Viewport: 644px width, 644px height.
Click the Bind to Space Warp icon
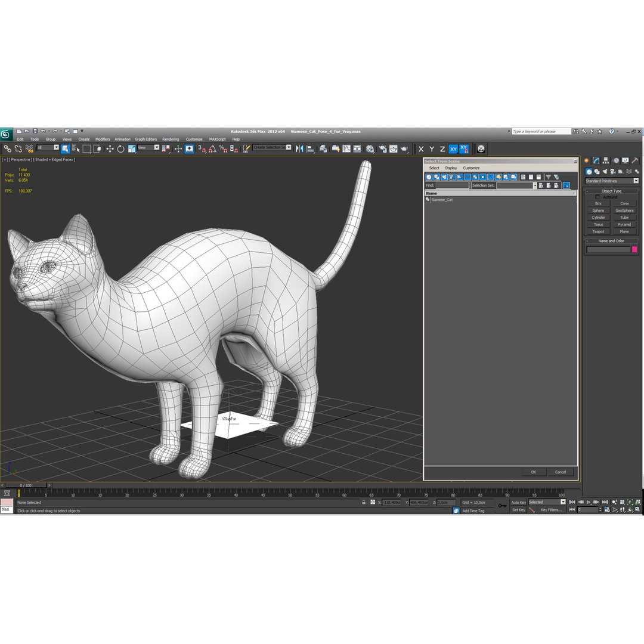29,149
